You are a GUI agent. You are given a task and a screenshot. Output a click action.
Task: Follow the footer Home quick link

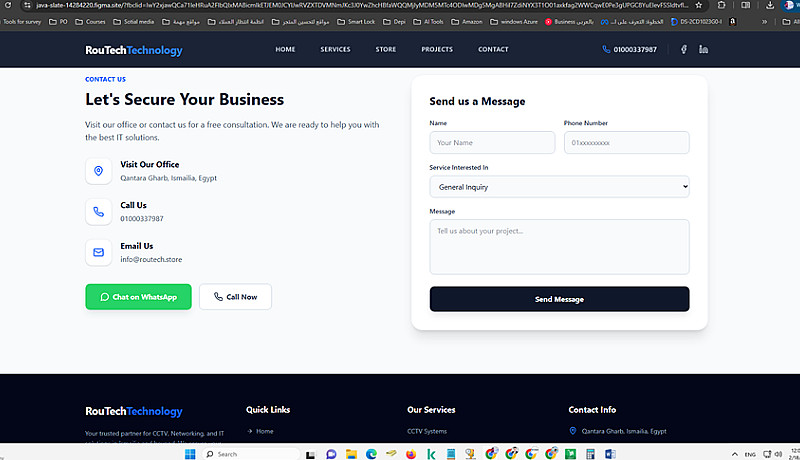coord(264,431)
